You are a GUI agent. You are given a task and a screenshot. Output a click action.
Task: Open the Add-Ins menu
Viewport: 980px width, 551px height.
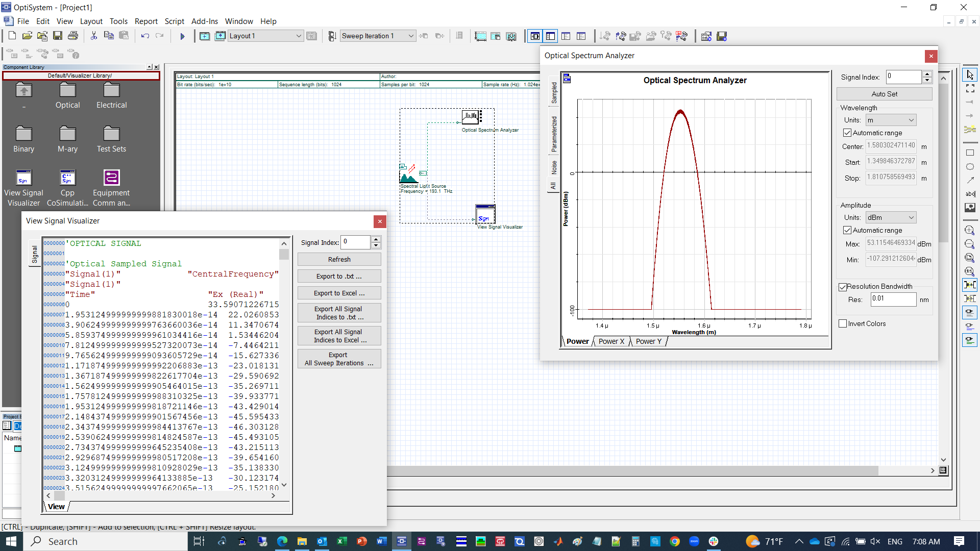click(x=204, y=21)
